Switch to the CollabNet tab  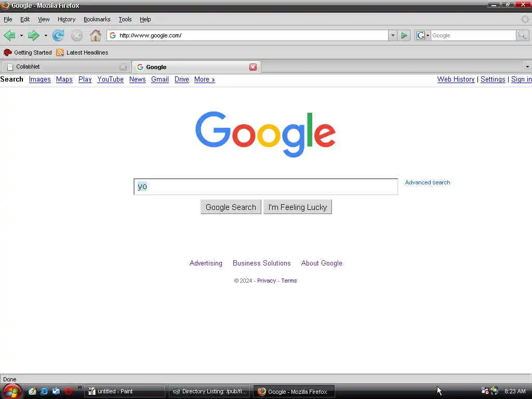click(x=65, y=67)
